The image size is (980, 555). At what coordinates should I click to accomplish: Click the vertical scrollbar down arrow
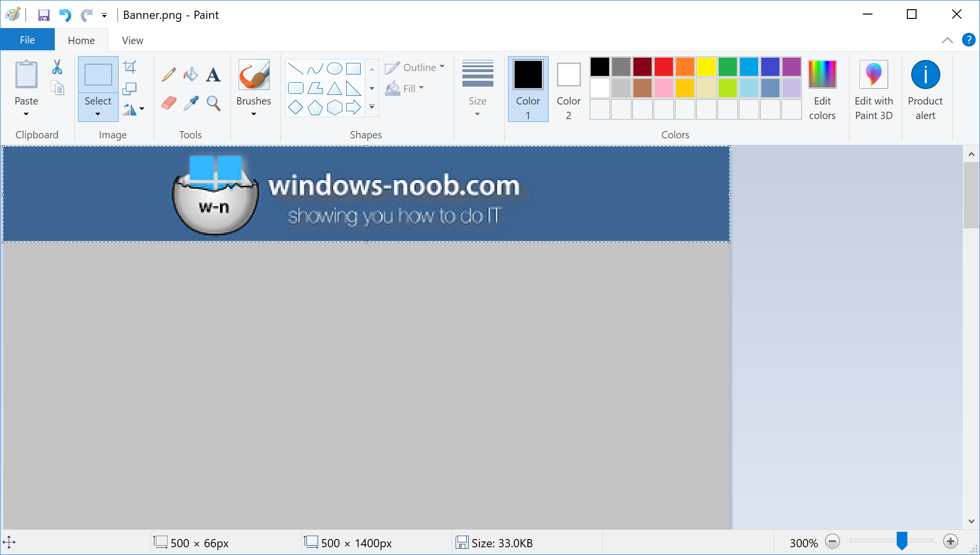pyautogui.click(x=971, y=521)
